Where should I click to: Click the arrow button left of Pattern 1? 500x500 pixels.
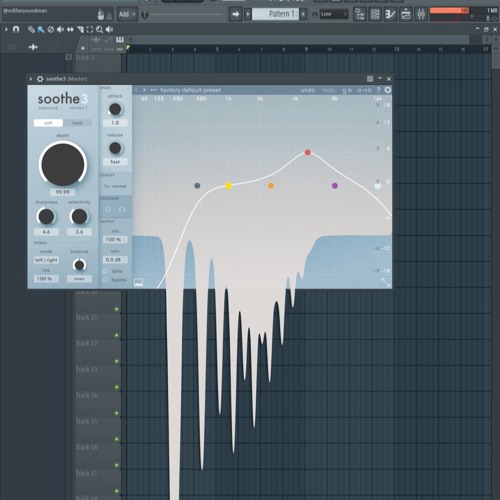[235, 14]
